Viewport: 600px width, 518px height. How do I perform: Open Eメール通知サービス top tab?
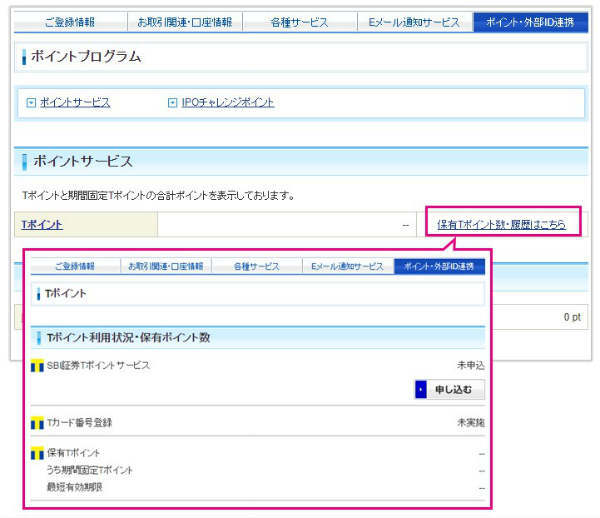(414, 22)
